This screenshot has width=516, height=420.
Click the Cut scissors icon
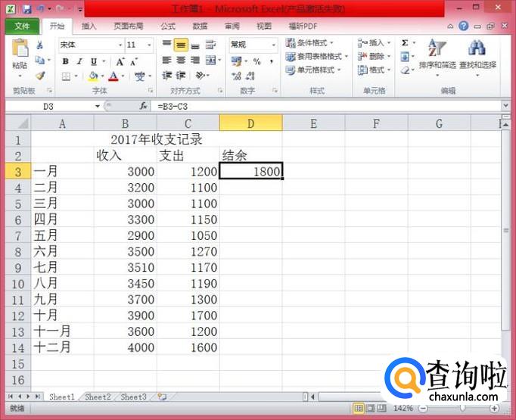coord(40,45)
